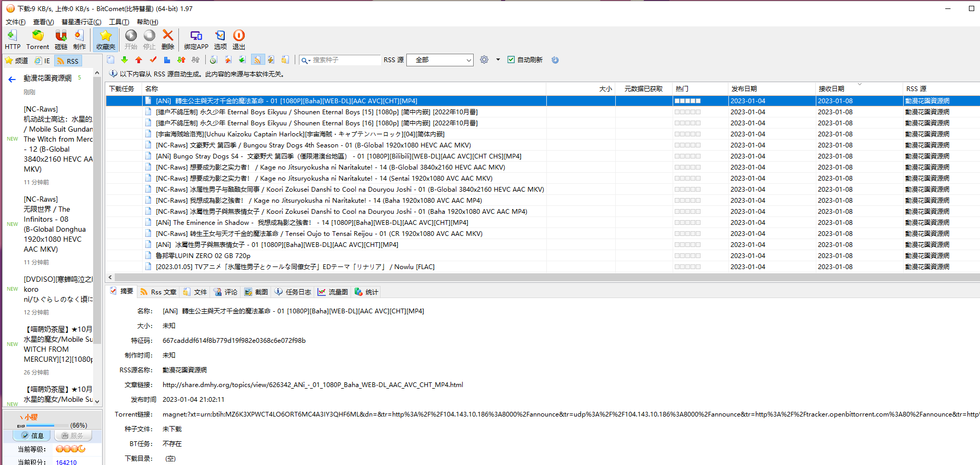The image size is (980, 465).
Task: Sort by the 热门 column header
Action: (700, 88)
